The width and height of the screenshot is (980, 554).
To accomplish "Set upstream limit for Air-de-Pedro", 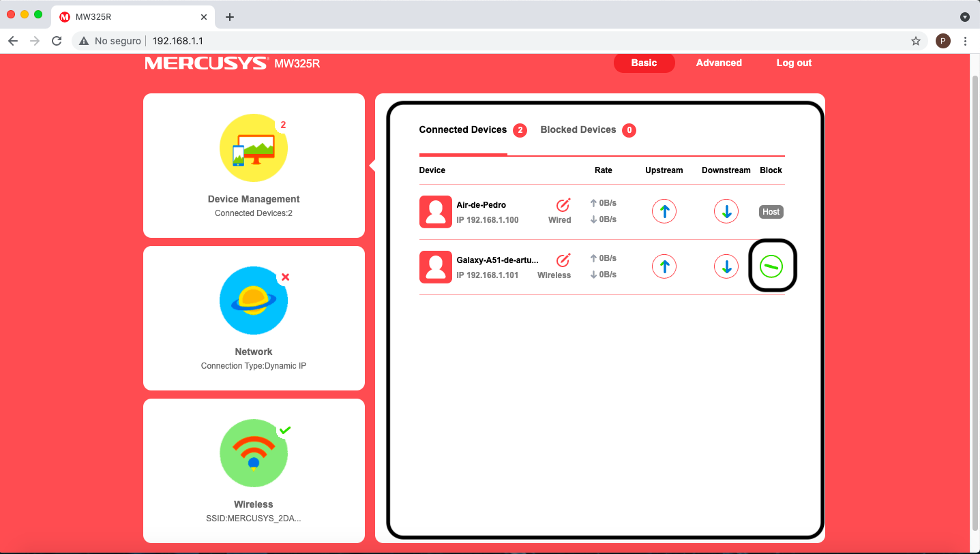I will (664, 211).
